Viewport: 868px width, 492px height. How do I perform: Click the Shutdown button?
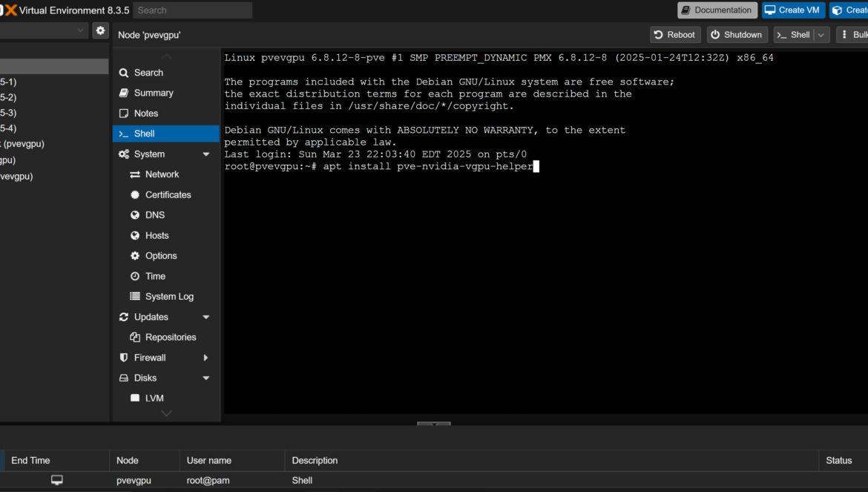click(737, 35)
